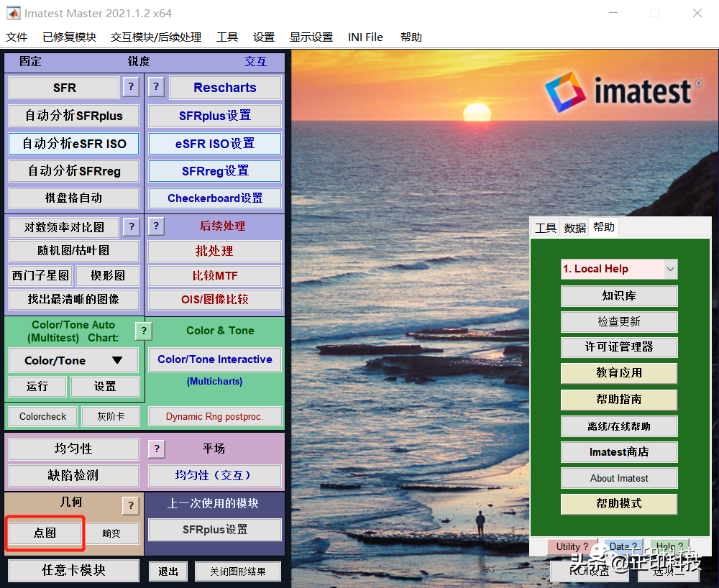Click the help question mark next to SFR
This screenshot has height=588, width=719.
point(130,87)
